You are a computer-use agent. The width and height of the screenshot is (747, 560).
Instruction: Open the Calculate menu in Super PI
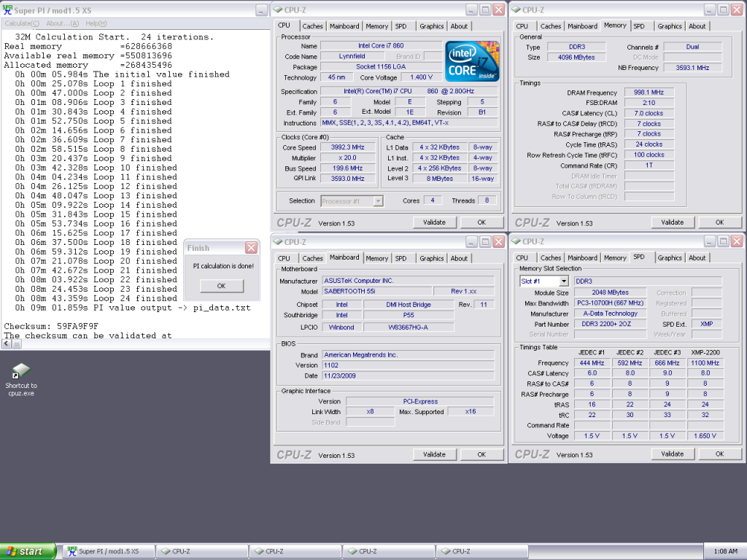22,23
